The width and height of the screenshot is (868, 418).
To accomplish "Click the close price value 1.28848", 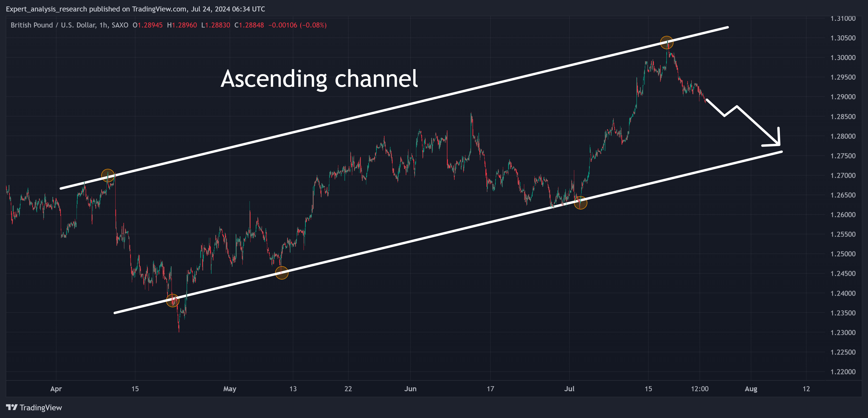I will click(251, 25).
